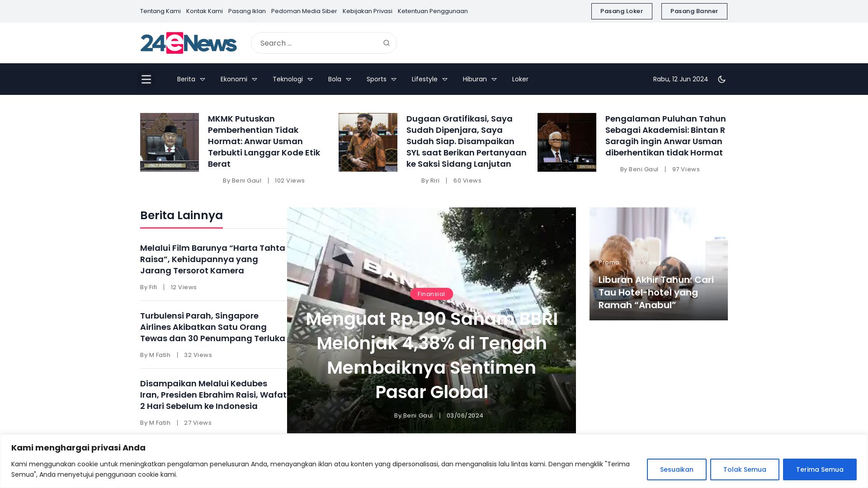Viewport: 868px width, 488px height.
Task: Open Singapore Airlines turbulence article
Action: 212,327
